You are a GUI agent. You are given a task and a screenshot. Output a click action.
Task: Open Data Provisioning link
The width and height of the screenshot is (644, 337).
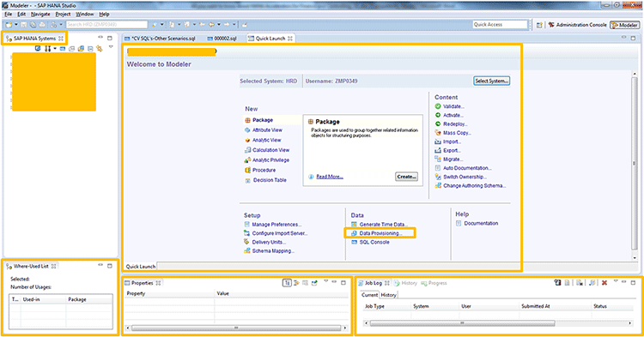point(380,233)
